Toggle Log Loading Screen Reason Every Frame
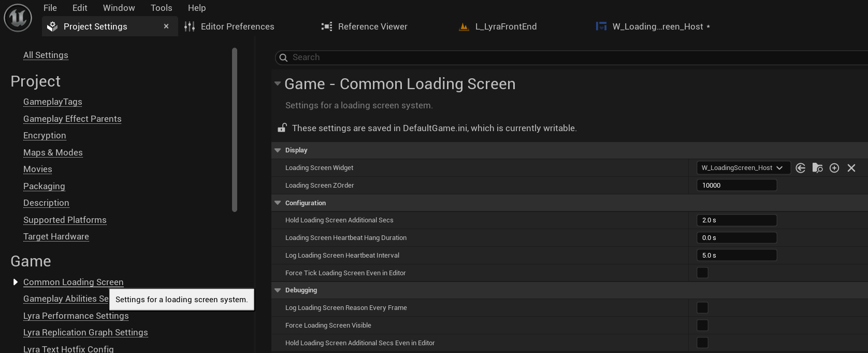Image resolution: width=868 pixels, height=353 pixels. point(702,308)
